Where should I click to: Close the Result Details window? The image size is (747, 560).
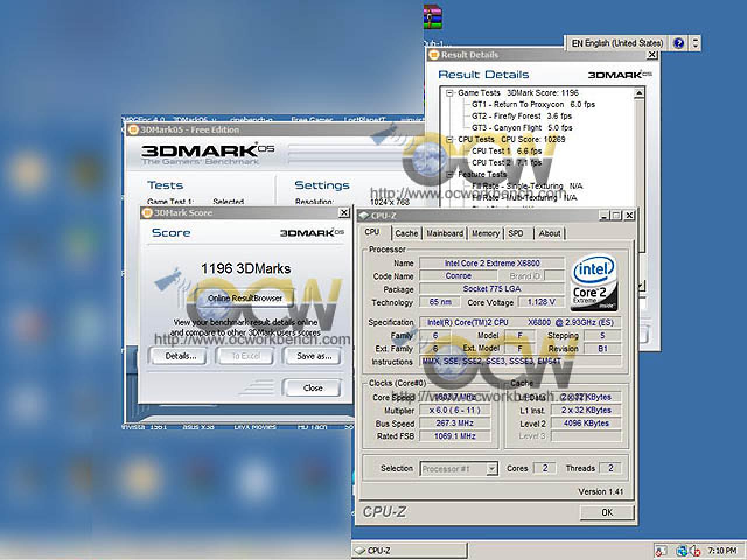click(652, 55)
